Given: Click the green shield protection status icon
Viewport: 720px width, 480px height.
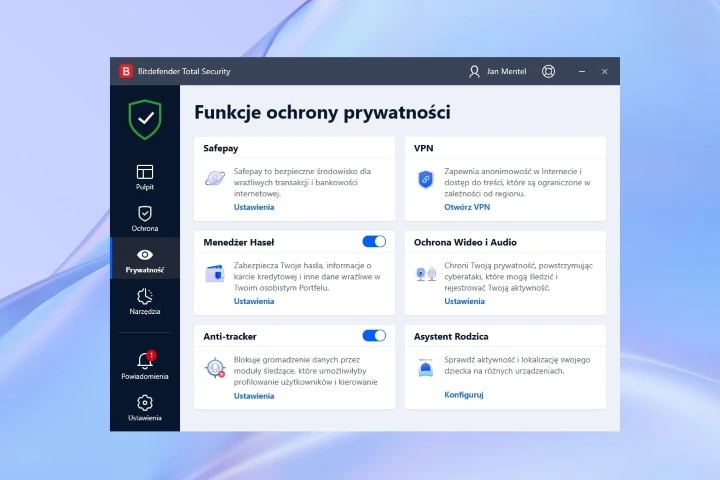Looking at the screenshot, I should click(x=145, y=119).
